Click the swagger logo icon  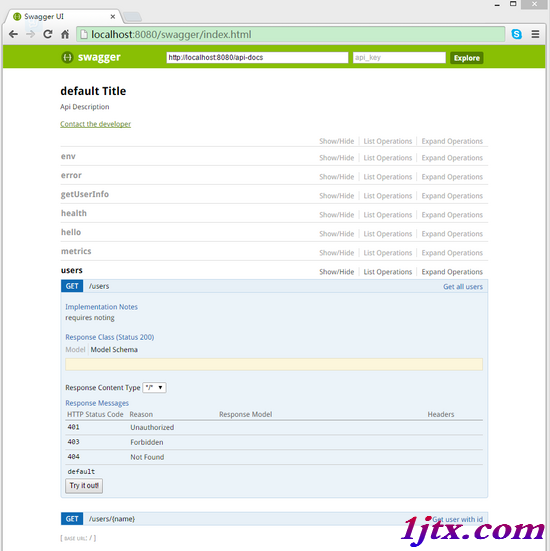pyautogui.click(x=67, y=57)
